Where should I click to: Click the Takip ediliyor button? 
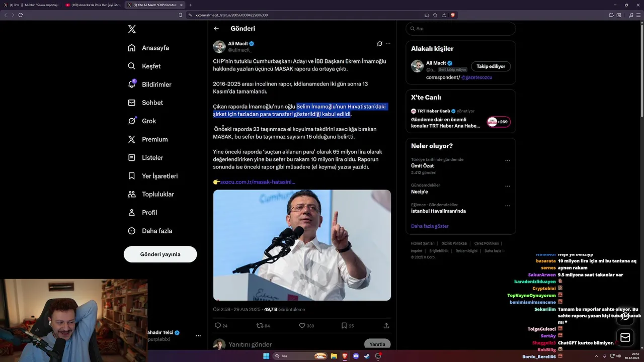coord(491,66)
